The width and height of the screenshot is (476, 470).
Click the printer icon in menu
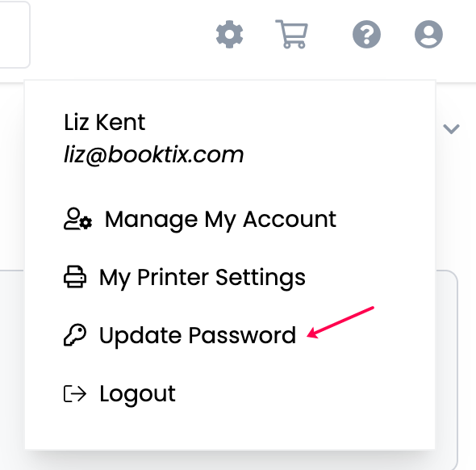[x=75, y=277]
